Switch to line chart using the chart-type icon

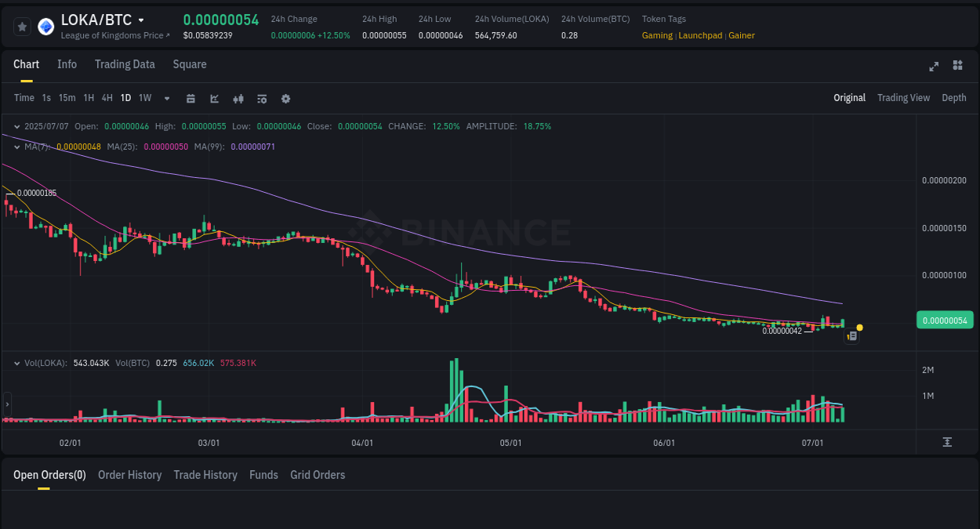coord(213,98)
